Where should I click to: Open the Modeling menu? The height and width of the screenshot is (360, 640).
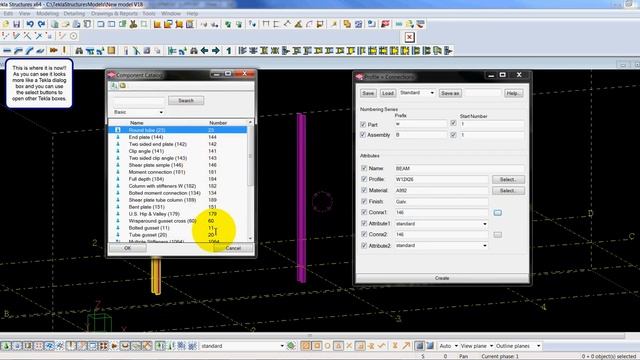click(x=47, y=13)
